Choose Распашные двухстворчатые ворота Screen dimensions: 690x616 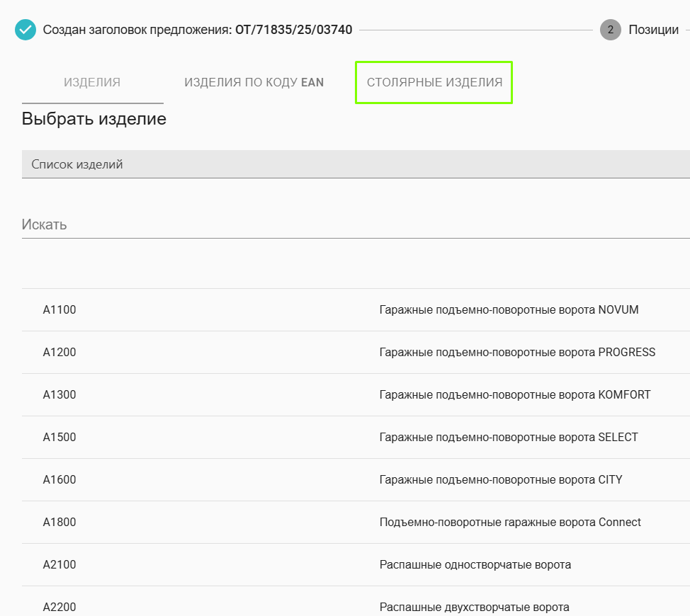coord(474,607)
